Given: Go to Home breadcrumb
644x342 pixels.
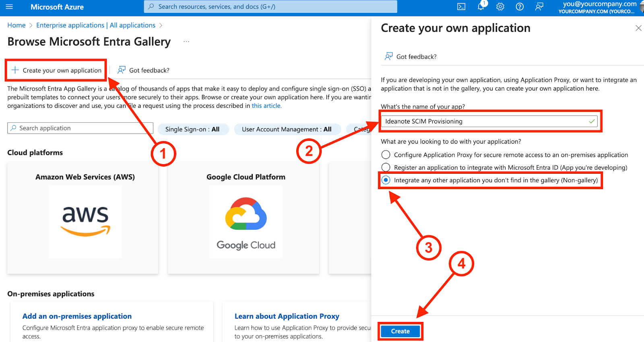Looking at the screenshot, I should tap(17, 25).
